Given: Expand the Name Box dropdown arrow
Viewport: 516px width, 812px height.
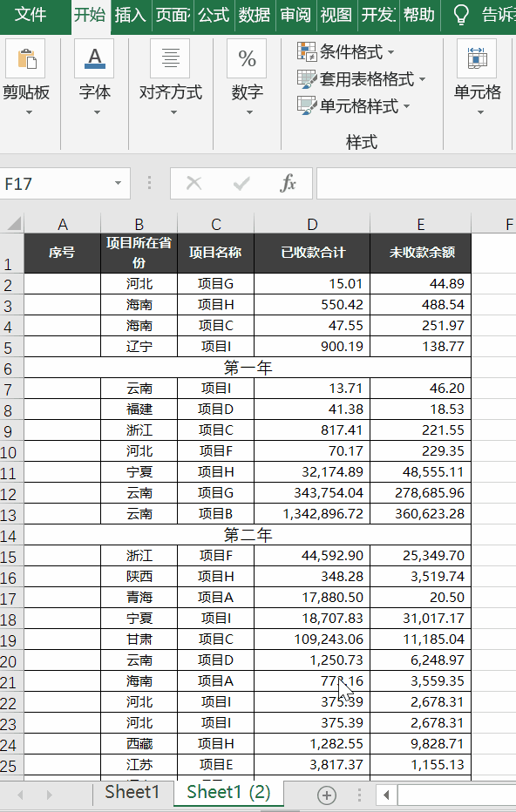Looking at the screenshot, I should [x=119, y=183].
